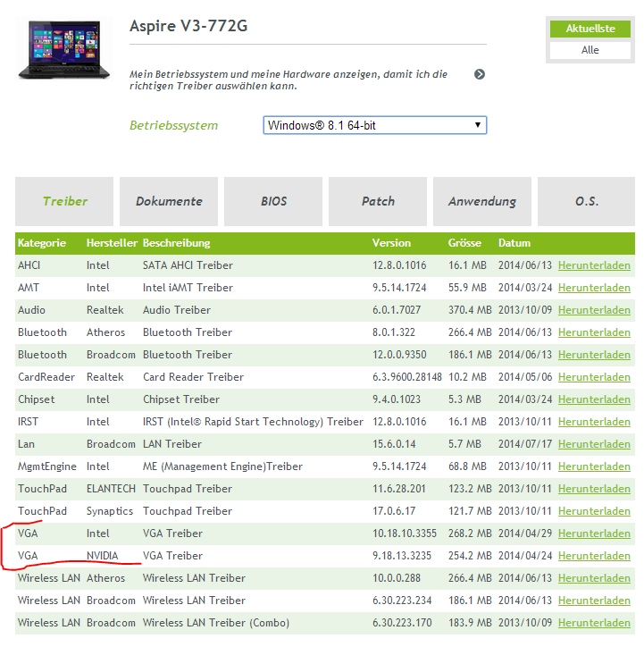The image size is (644, 647).
Task: Download Broadcom Wireless LAN Treiber version 6.30.223.234
Action: pyautogui.click(x=594, y=601)
